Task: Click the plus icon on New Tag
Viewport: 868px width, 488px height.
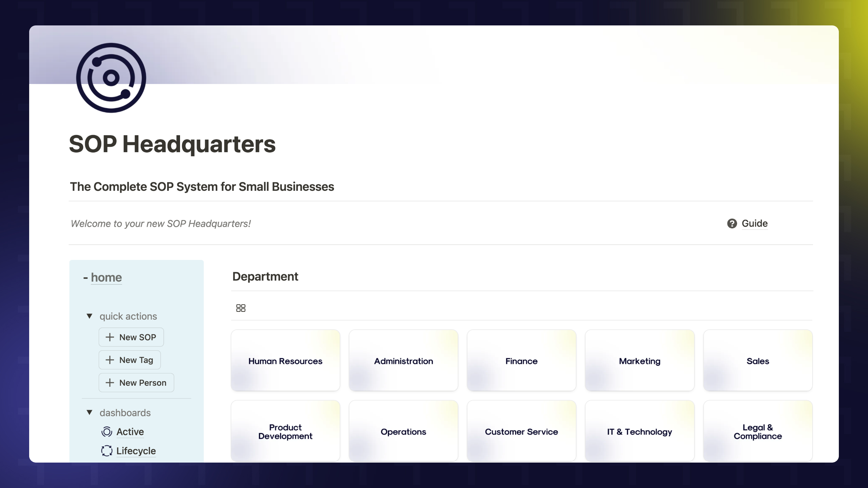Action: pos(110,360)
